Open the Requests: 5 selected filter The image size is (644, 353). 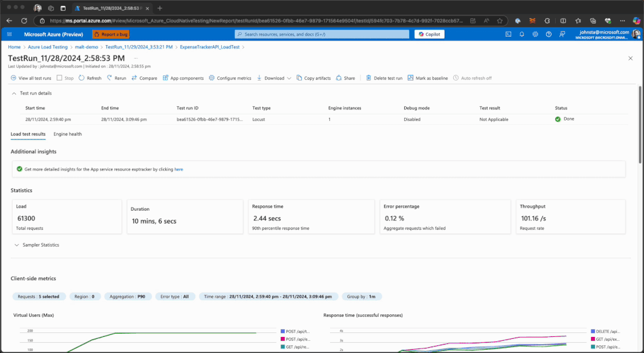(x=39, y=296)
